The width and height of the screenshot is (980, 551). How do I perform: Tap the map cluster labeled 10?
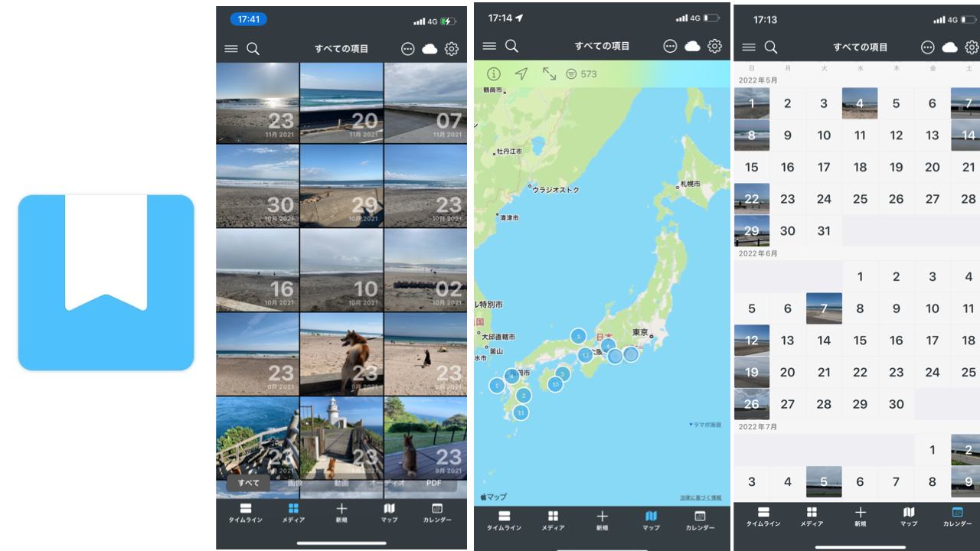(555, 384)
